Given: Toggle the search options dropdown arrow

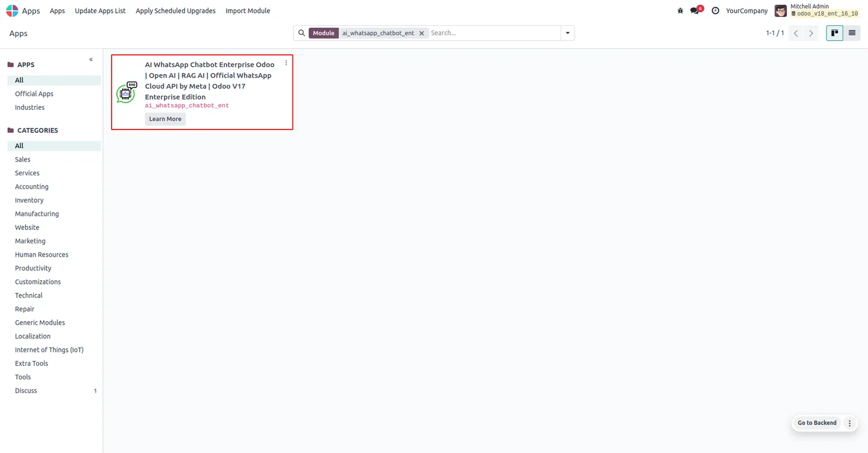Looking at the screenshot, I should (567, 33).
